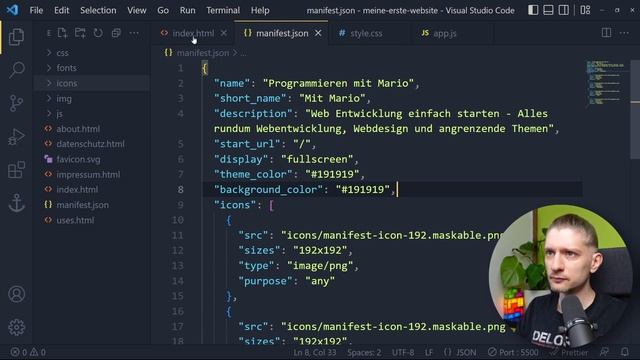Expand the img folder
This screenshot has height=360, width=640.
coord(92,98)
